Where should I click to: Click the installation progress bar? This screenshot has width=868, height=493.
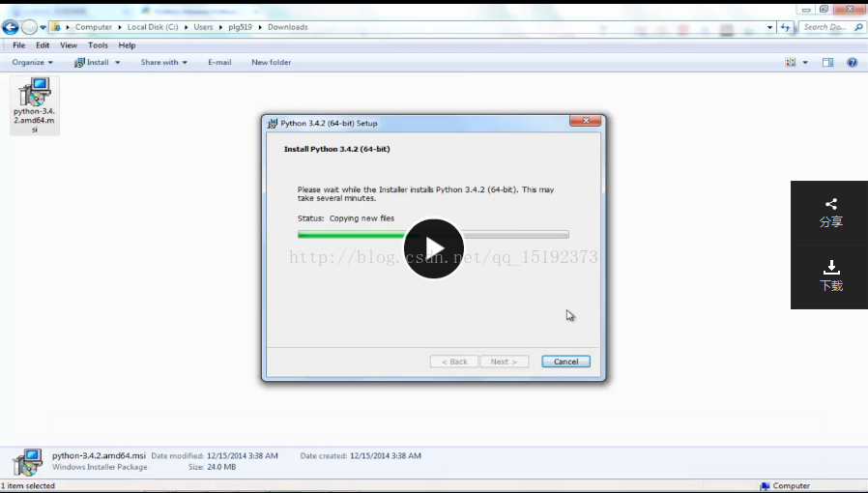[433, 235]
